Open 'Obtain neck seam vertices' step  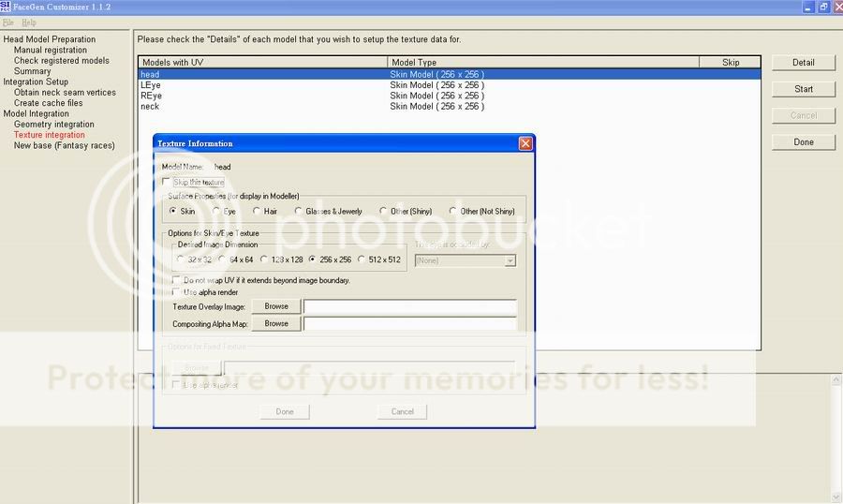click(65, 93)
